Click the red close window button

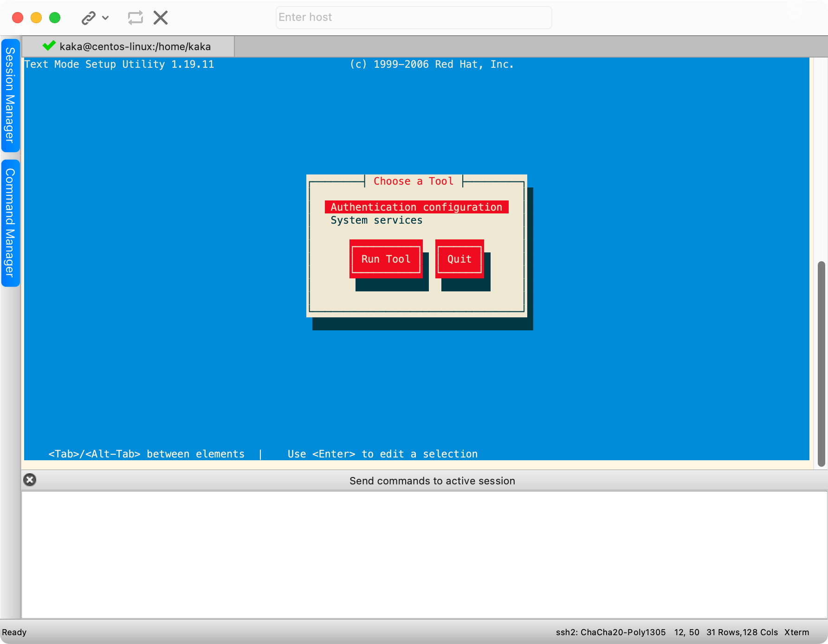coord(18,18)
